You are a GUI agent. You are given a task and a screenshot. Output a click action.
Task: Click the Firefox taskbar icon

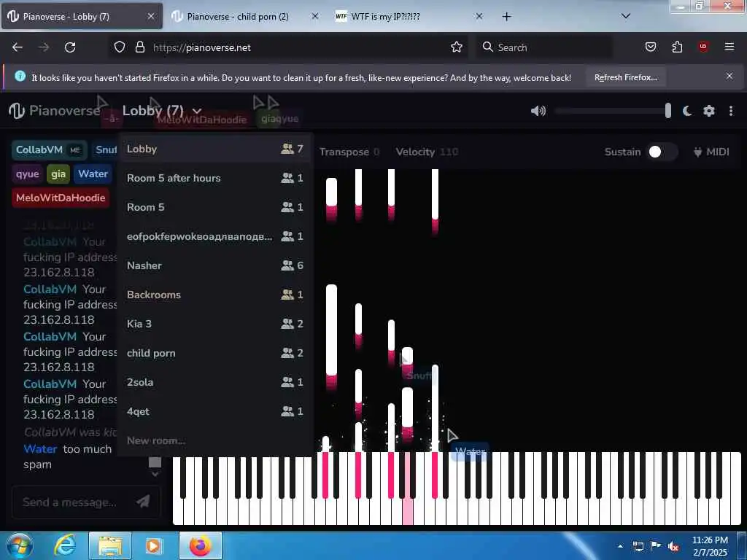(x=201, y=545)
